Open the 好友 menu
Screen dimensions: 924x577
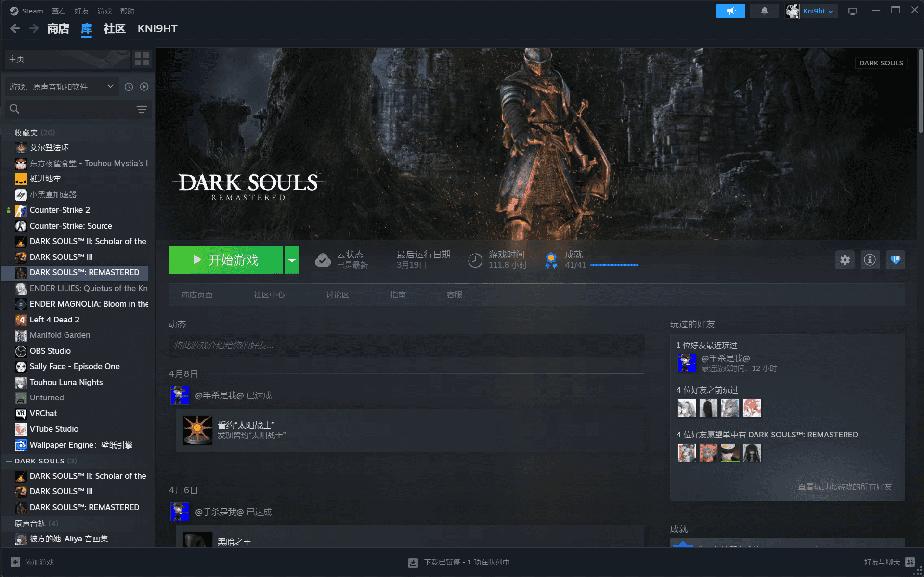click(81, 11)
